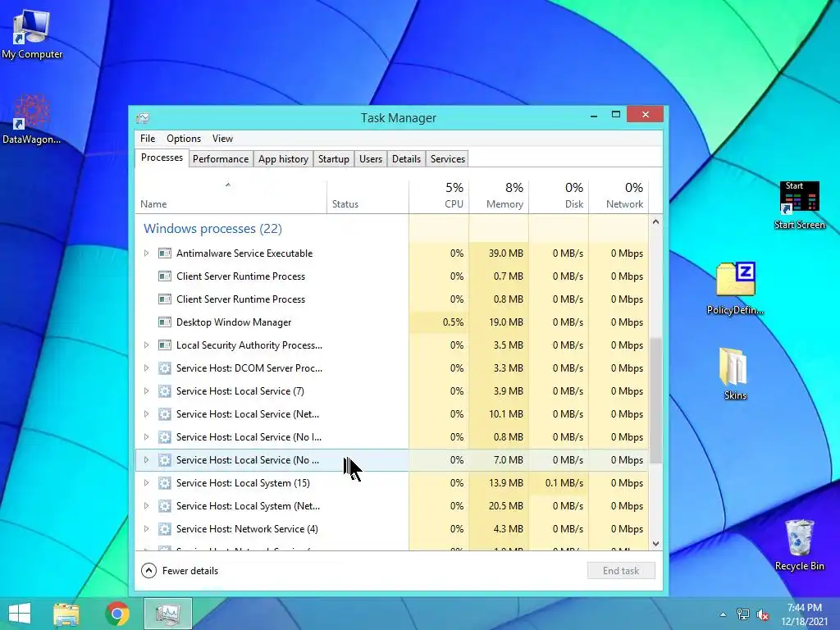Click the Windows processes (22) group heading
The height and width of the screenshot is (630, 840).
(212, 229)
